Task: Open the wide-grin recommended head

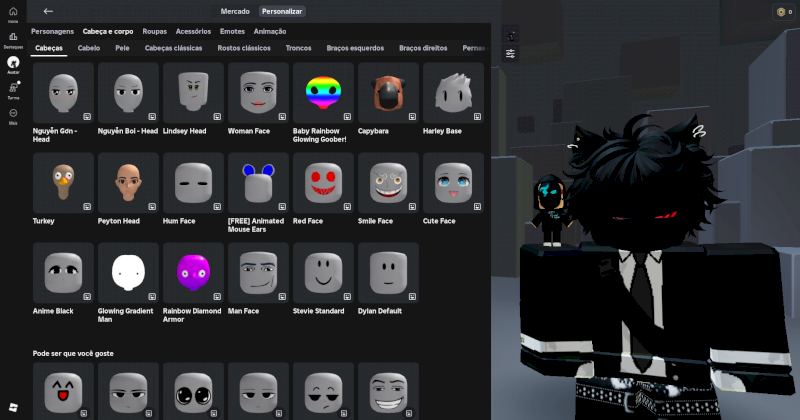Action: 388,391
